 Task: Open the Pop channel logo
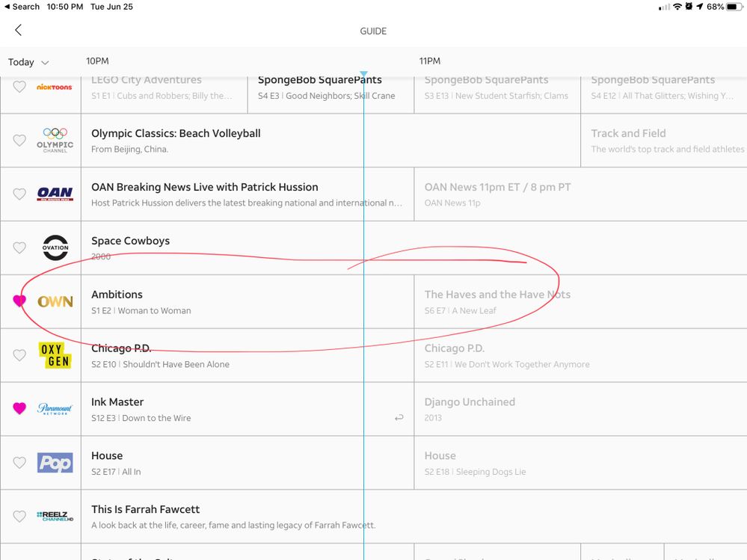[55, 463]
